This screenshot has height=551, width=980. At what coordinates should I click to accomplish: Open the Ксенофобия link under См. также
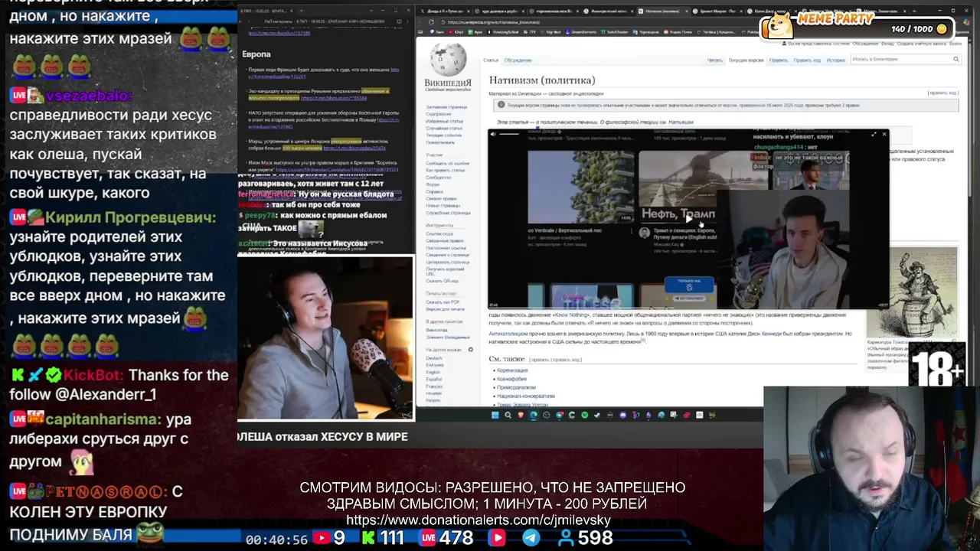511,379
